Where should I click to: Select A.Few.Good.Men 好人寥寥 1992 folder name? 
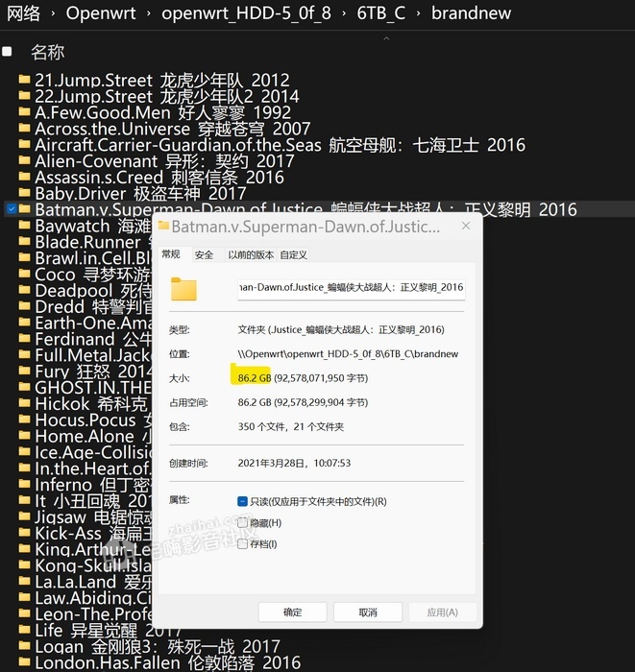pos(163,112)
